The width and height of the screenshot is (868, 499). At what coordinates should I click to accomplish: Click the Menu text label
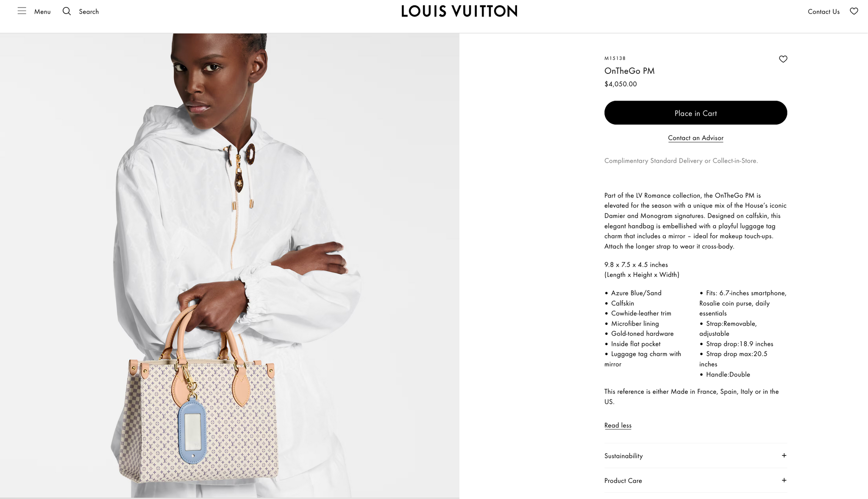pyautogui.click(x=42, y=11)
